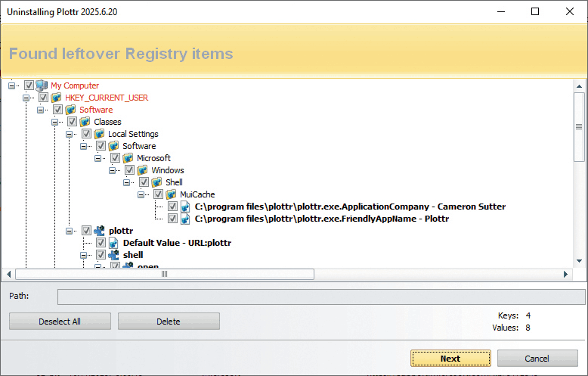This screenshot has height=376, width=588.
Task: Uncheck the MuiCache checkbox
Action: click(x=158, y=194)
